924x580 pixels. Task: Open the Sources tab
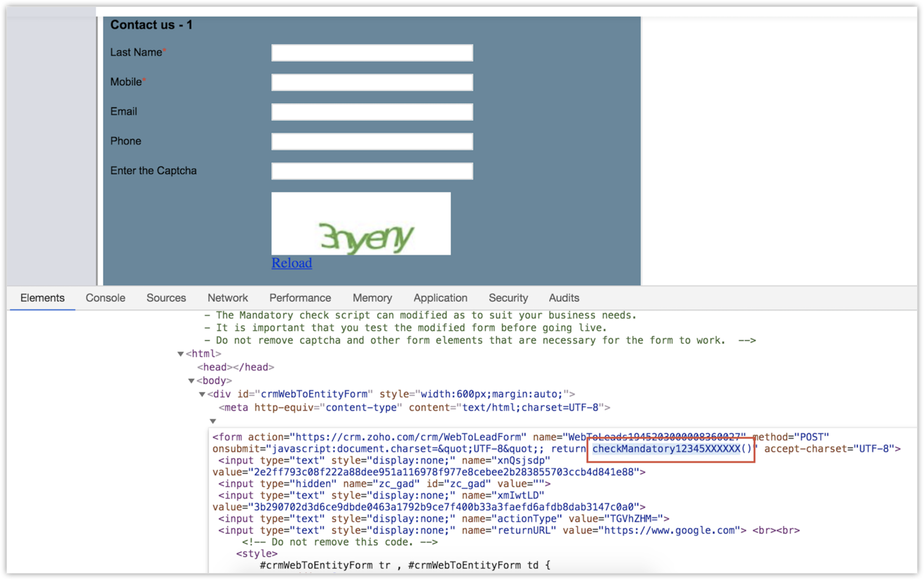tap(166, 298)
